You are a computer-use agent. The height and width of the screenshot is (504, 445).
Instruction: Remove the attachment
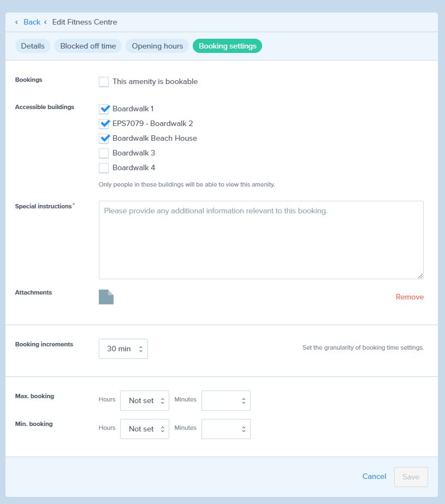point(410,297)
